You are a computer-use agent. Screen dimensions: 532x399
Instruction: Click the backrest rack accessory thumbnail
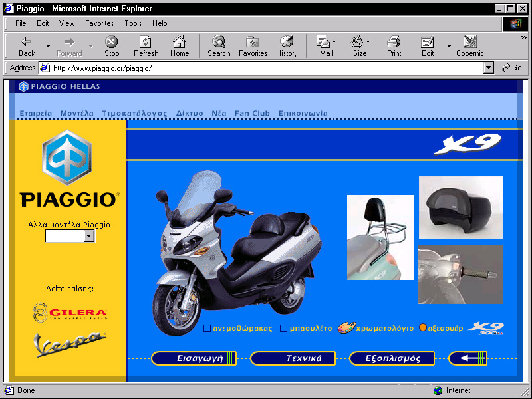380,237
